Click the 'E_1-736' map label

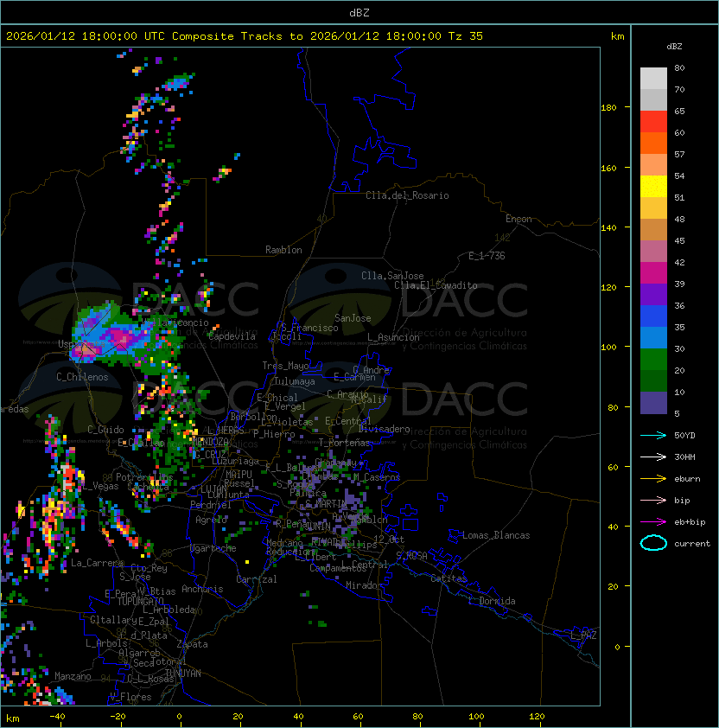click(x=487, y=256)
